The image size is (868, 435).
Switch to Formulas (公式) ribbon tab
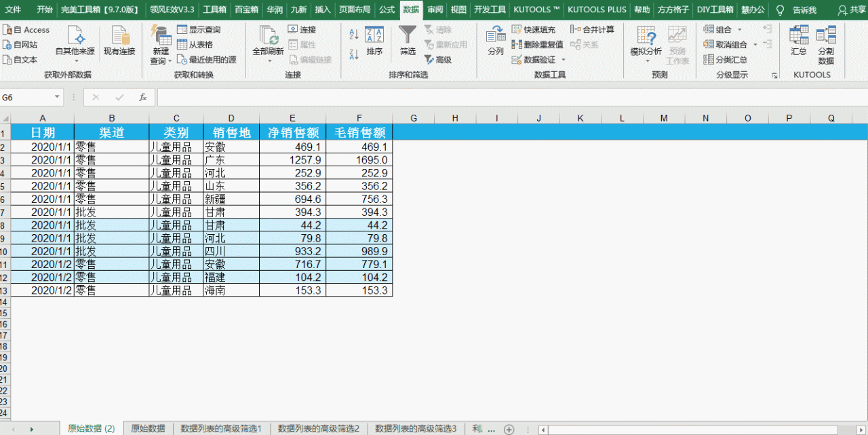coord(387,10)
